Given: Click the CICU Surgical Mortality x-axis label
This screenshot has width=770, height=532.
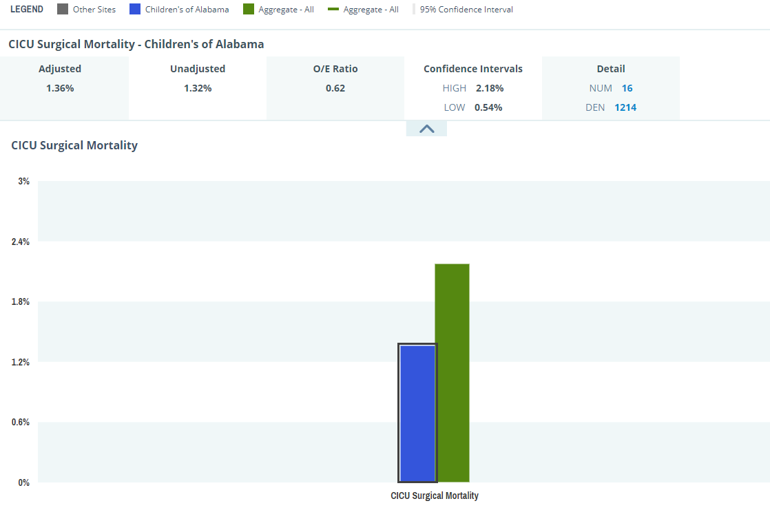Looking at the screenshot, I should [435, 496].
